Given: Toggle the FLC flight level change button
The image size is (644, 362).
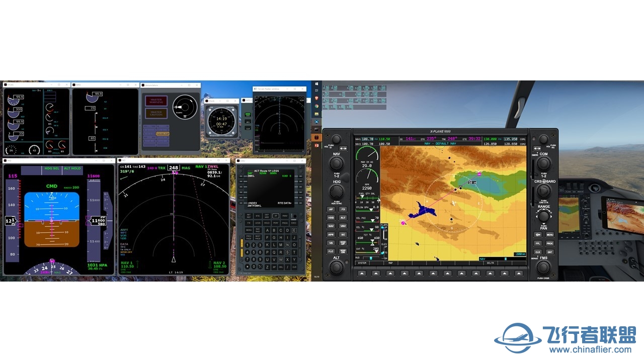Looking at the screenshot, I should coord(331,251).
